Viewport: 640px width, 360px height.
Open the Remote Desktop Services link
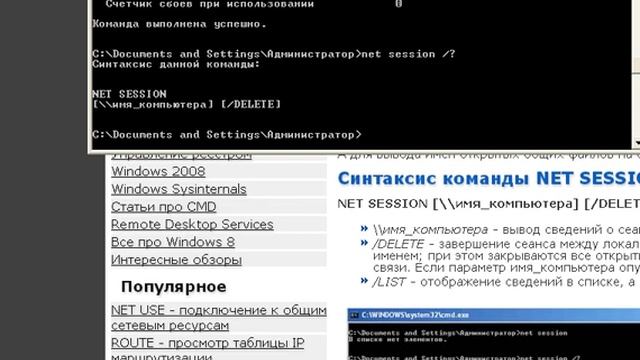pos(192,224)
